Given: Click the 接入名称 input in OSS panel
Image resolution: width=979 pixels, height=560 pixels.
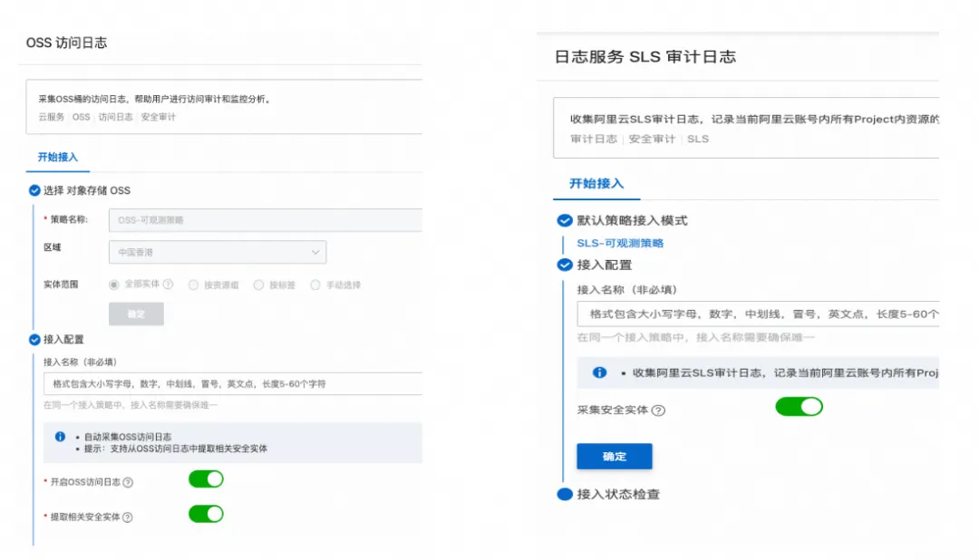Looking at the screenshot, I should pos(233,384).
